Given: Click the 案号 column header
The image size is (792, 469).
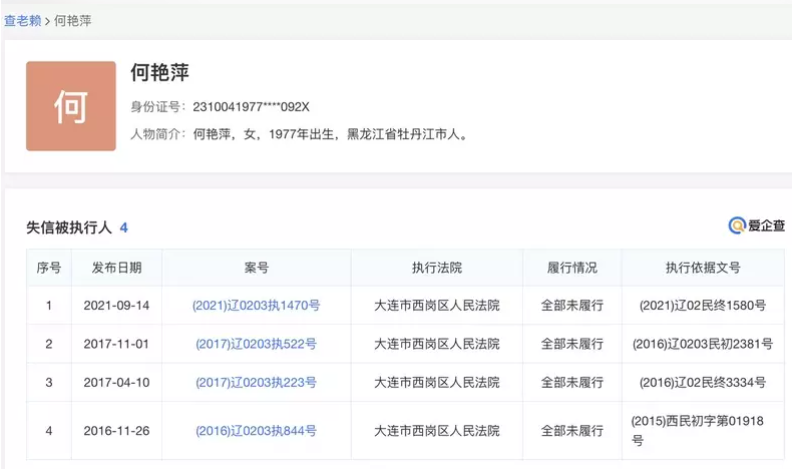Looking at the screenshot, I should coord(257,268).
